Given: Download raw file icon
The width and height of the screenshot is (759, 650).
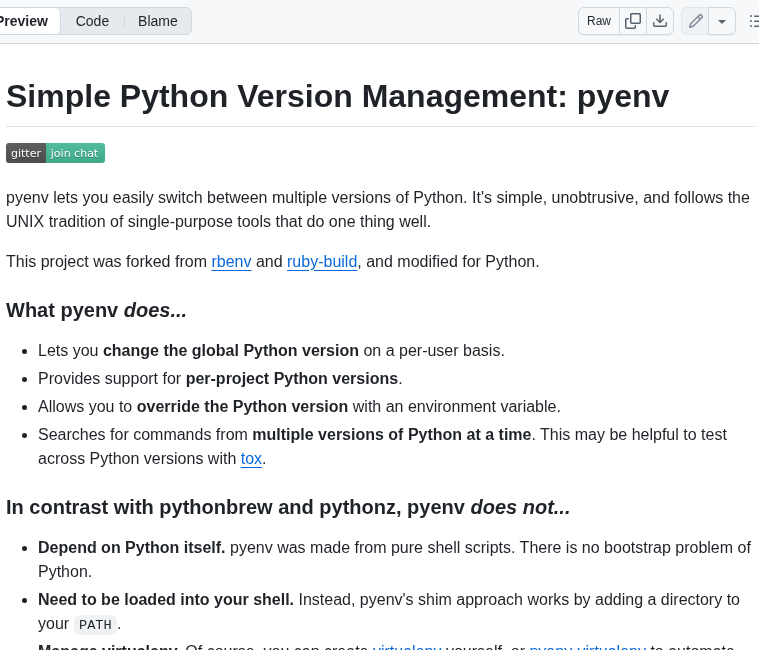Looking at the screenshot, I should (660, 21).
